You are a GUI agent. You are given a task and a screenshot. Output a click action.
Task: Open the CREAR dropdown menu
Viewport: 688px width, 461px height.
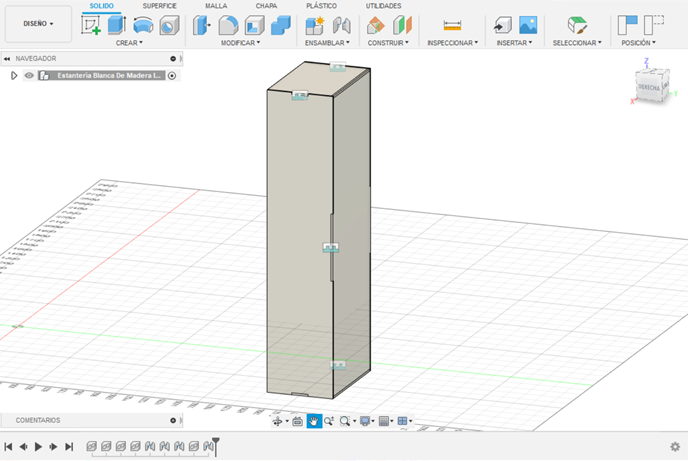click(x=129, y=43)
